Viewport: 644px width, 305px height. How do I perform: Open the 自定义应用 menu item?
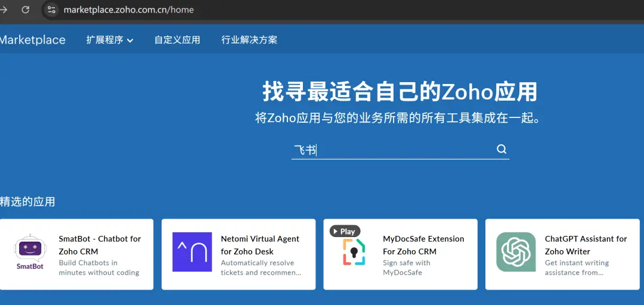[x=177, y=40]
